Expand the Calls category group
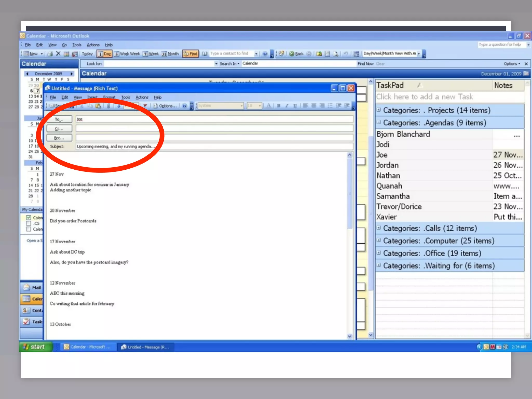Screen dimensions: 532x399 (x=379, y=228)
